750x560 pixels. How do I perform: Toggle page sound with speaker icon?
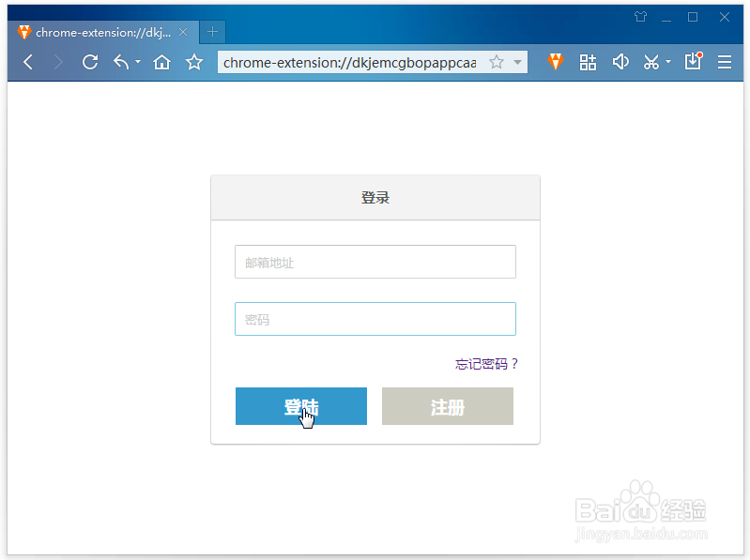[620, 62]
